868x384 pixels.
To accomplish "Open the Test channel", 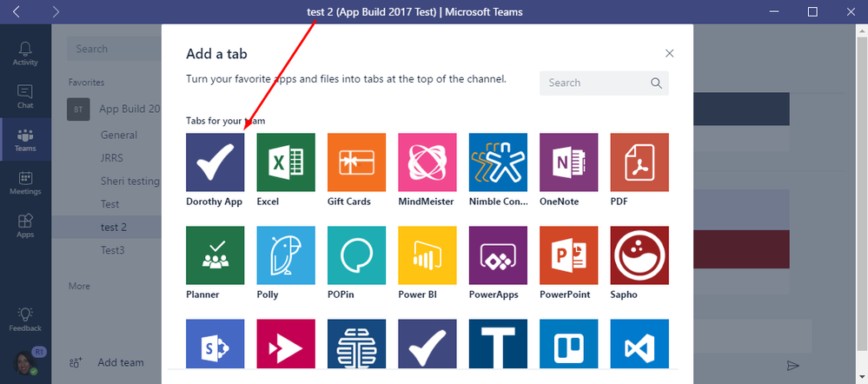I will (x=109, y=204).
